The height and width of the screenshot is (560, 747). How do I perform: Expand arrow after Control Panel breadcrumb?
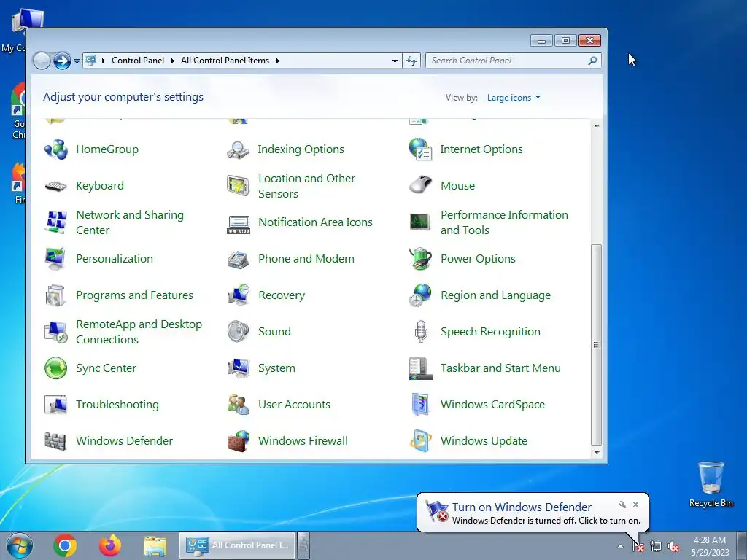coord(172,61)
